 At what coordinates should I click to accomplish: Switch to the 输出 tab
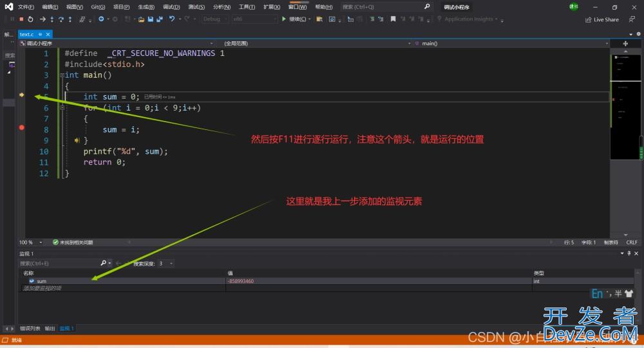(x=50, y=328)
